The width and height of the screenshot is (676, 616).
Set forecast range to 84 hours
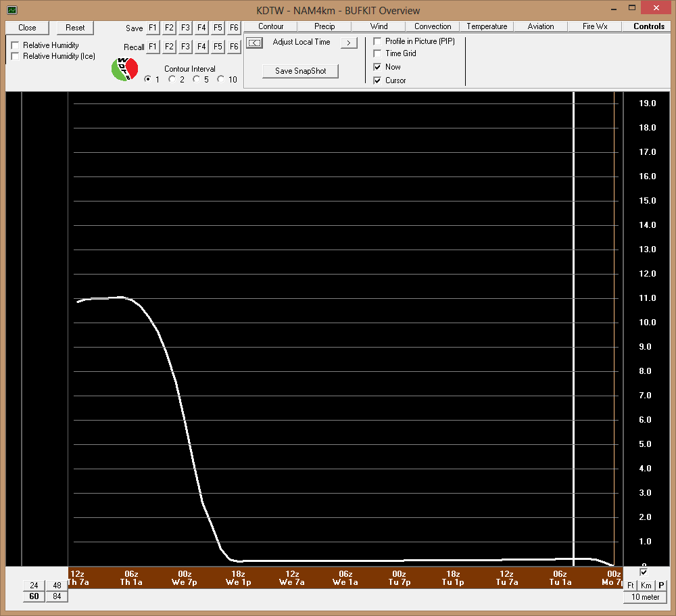[57, 596]
